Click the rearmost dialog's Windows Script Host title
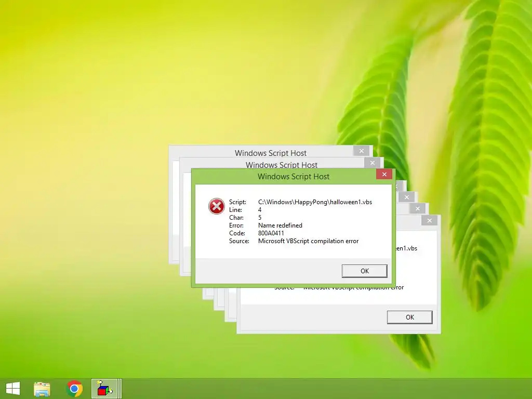The height and width of the screenshot is (399, 532). coord(270,153)
